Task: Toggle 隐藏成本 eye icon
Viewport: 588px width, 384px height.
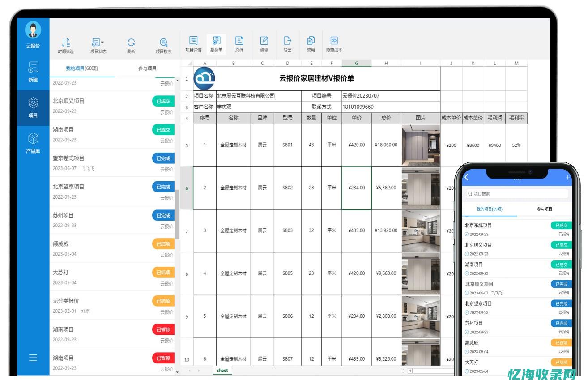Action: click(334, 41)
